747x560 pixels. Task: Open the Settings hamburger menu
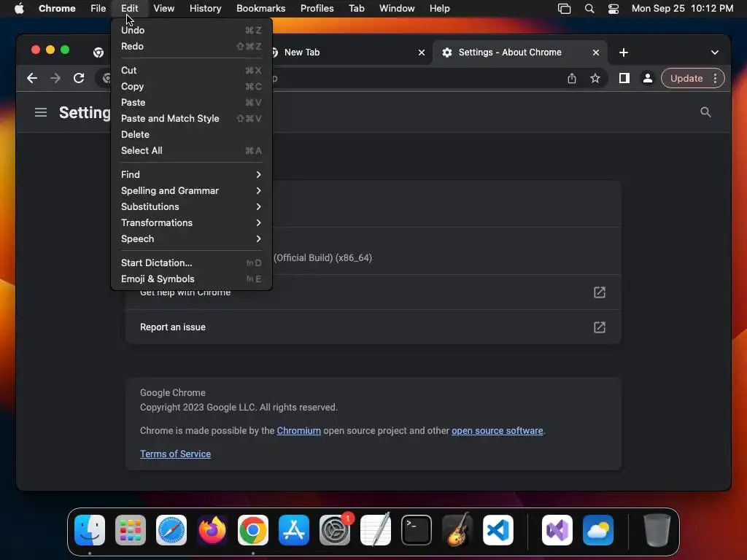[41, 112]
